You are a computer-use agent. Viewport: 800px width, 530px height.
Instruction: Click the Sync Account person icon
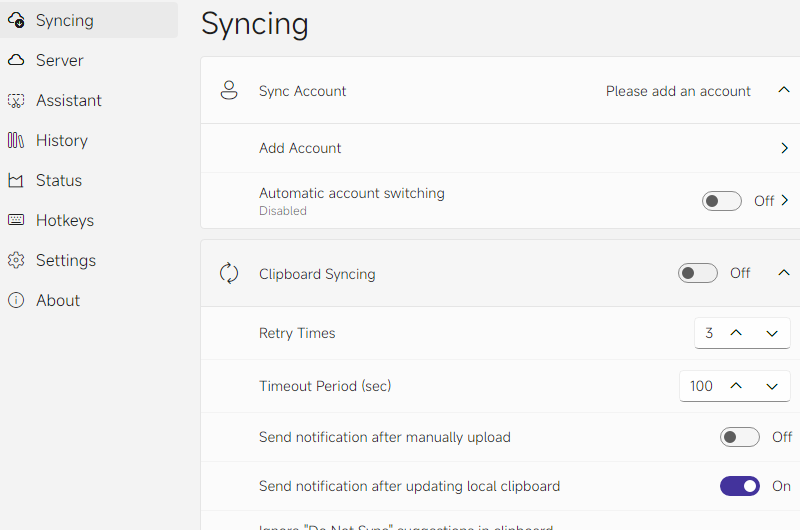pos(229,90)
